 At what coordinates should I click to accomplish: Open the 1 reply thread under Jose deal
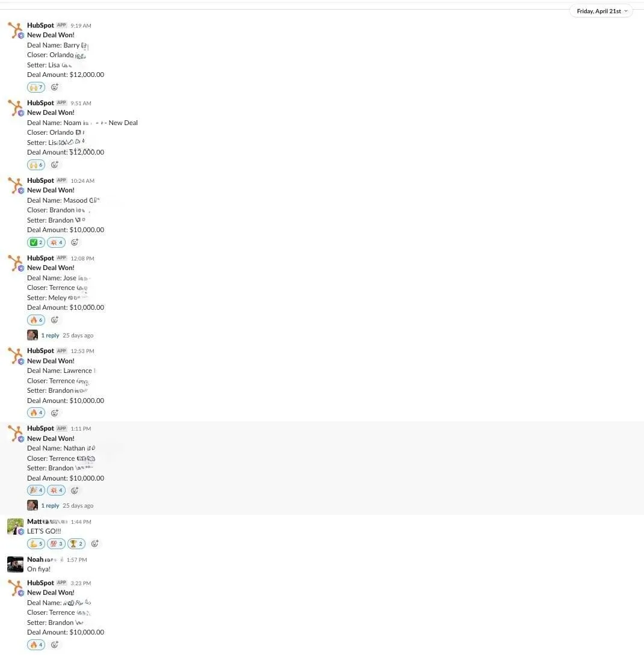[50, 336]
